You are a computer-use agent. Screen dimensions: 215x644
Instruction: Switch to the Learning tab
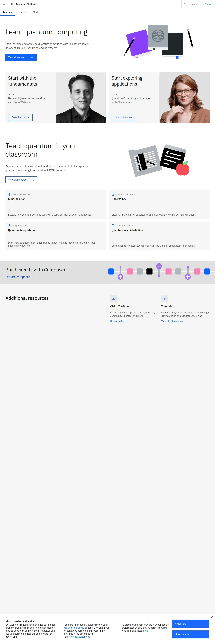coord(8,12)
